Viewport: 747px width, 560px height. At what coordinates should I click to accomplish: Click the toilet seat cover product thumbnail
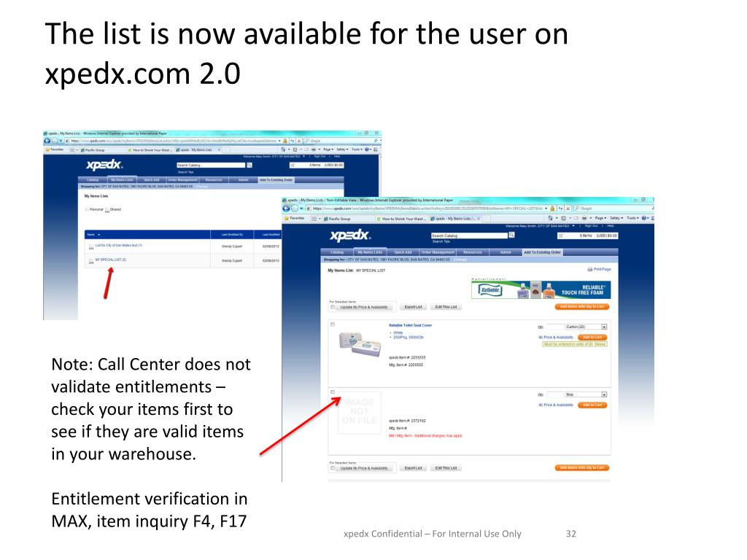coord(360,344)
